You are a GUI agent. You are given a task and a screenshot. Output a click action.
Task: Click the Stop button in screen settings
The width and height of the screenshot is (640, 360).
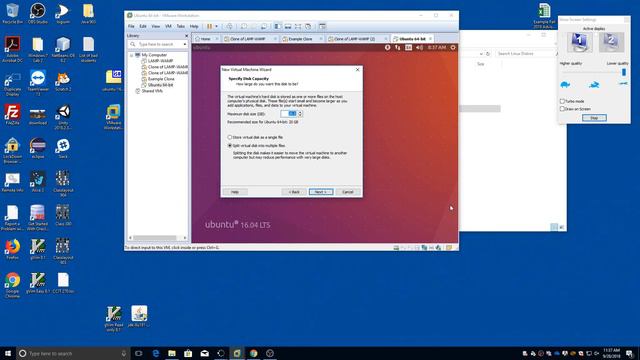pos(594,118)
